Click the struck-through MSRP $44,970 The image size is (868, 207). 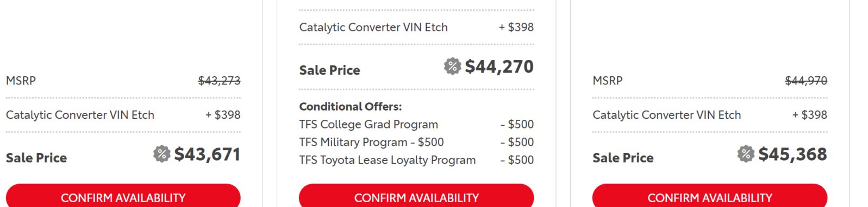pos(806,81)
